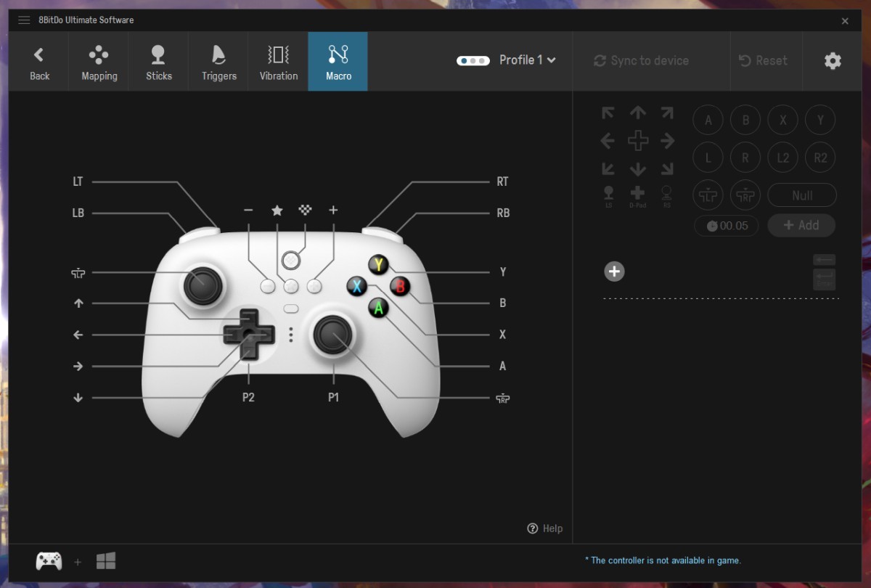Open the settings gear icon

(x=833, y=61)
